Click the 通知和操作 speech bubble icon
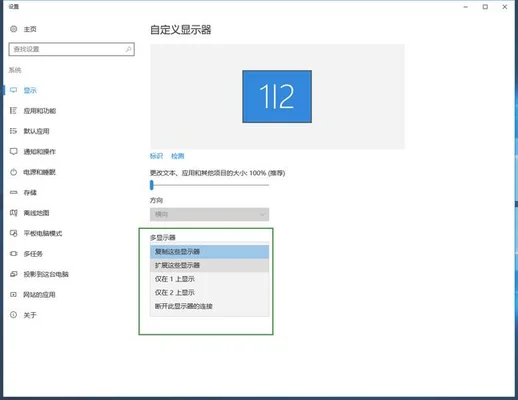518x400 pixels. click(x=14, y=152)
